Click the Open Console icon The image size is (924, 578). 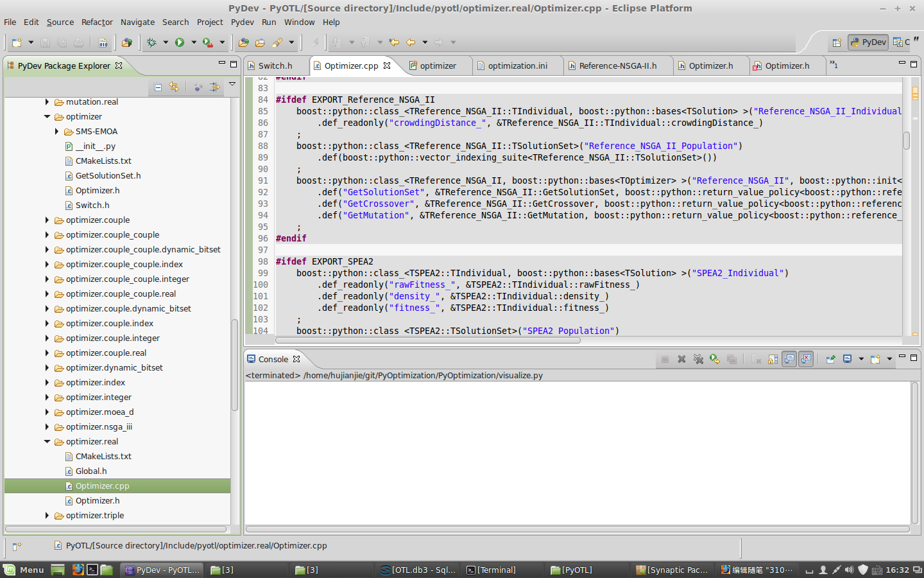[875, 360]
